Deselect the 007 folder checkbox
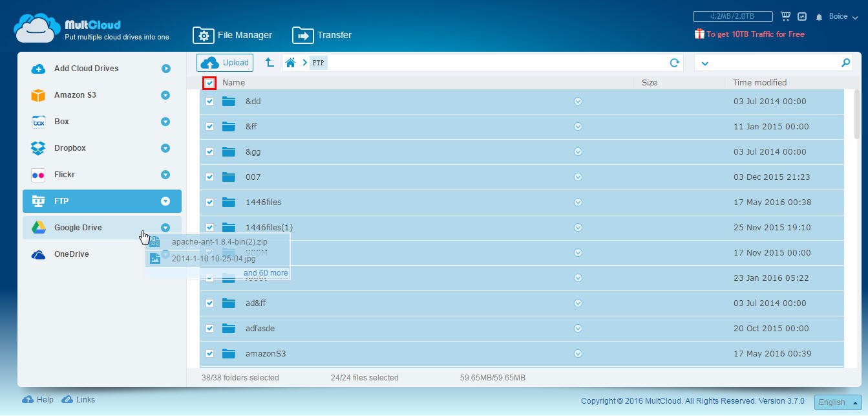 209,177
